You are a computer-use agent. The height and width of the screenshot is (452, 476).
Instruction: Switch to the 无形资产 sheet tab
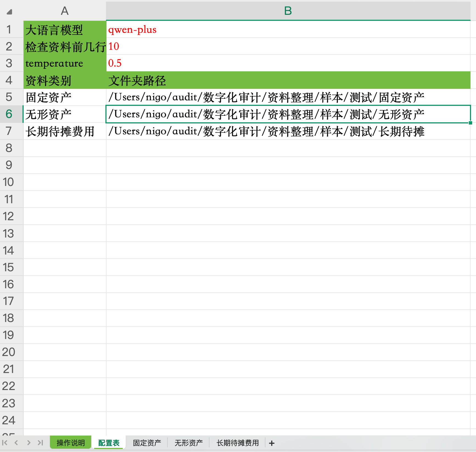(x=189, y=443)
